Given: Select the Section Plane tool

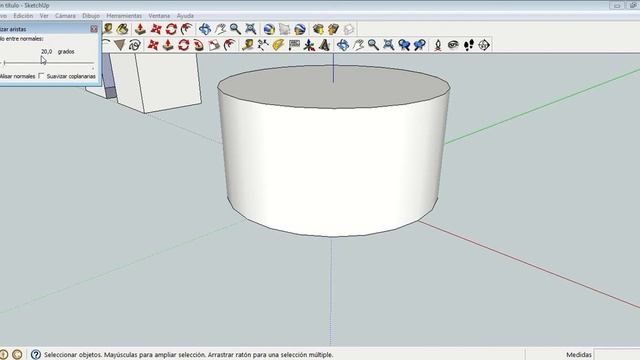Looking at the screenshot, I should coord(484,45).
